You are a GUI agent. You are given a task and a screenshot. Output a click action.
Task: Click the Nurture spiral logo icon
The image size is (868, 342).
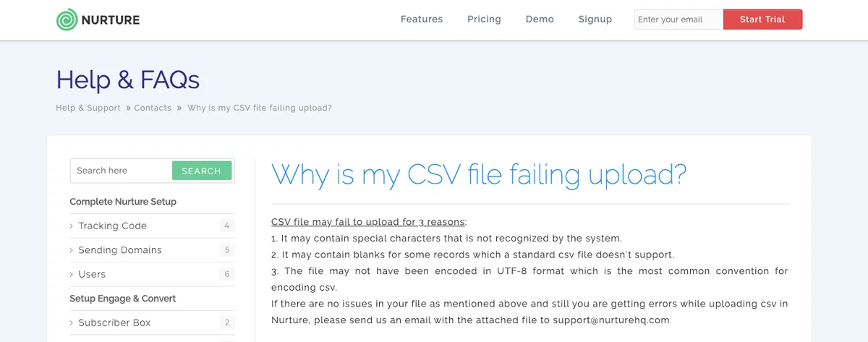pyautogui.click(x=67, y=20)
